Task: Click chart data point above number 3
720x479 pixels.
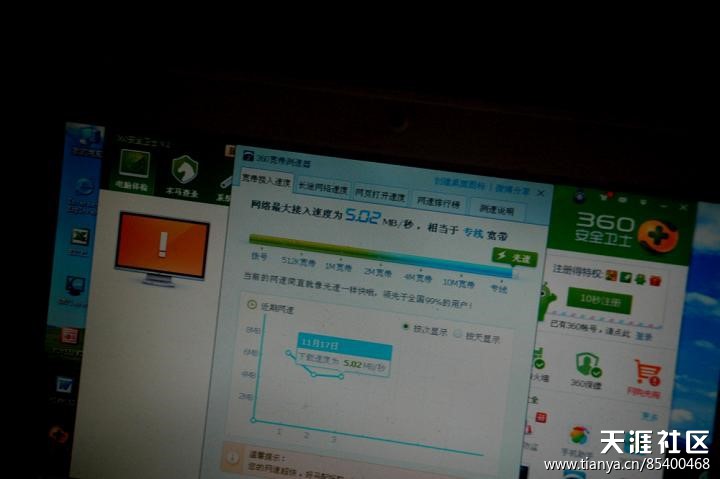Action: point(341,376)
